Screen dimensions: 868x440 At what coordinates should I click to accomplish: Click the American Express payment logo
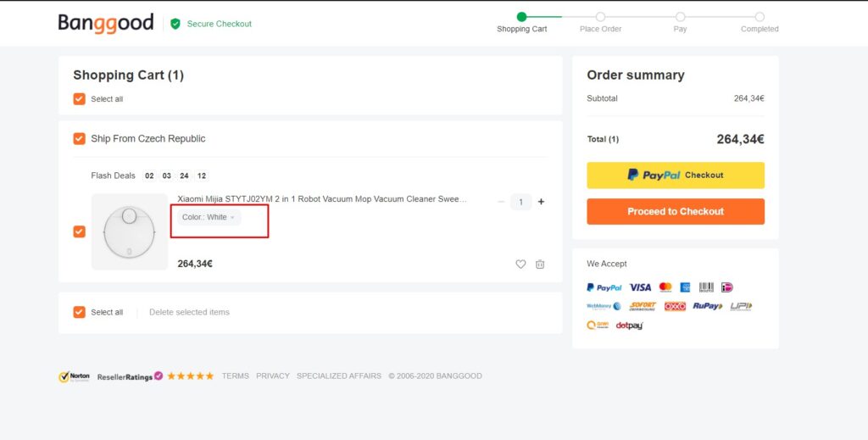click(x=685, y=287)
